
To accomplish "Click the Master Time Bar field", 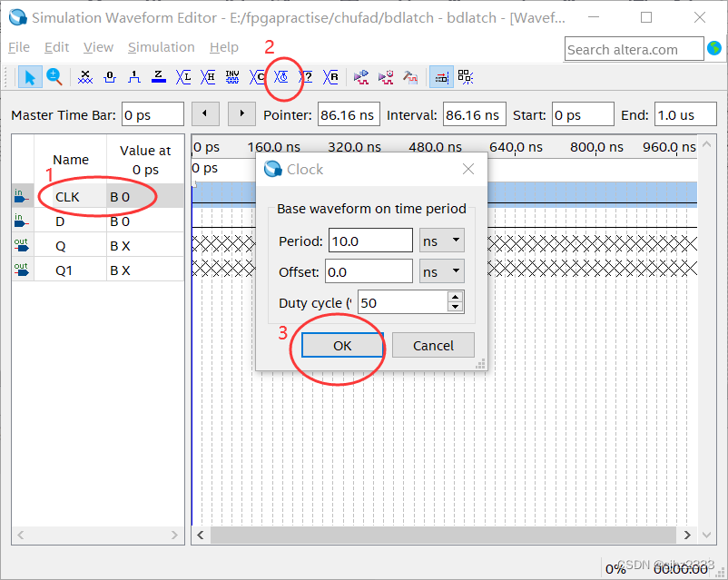I will tap(152, 114).
